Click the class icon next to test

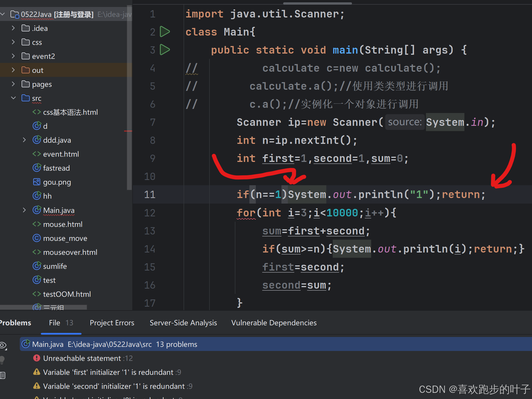pyautogui.click(x=37, y=280)
